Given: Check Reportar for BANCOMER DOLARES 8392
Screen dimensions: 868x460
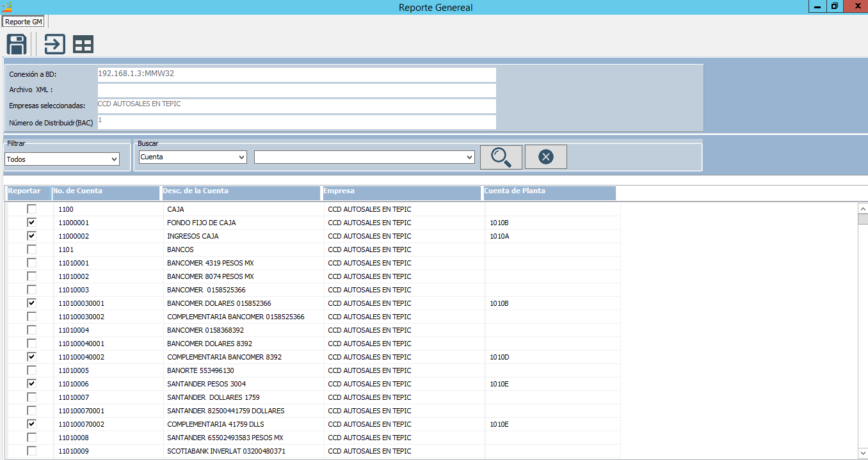Looking at the screenshot, I should tap(31, 344).
